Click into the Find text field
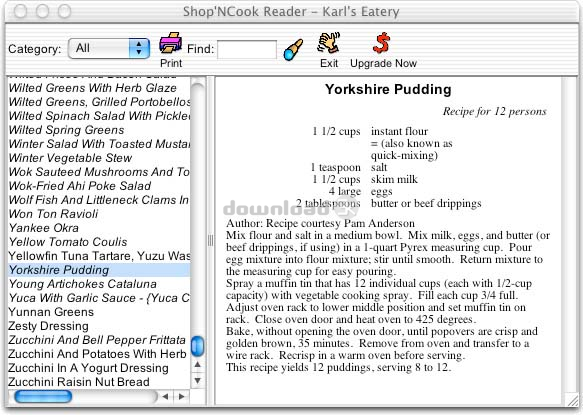The width and height of the screenshot is (583, 415). click(x=247, y=49)
